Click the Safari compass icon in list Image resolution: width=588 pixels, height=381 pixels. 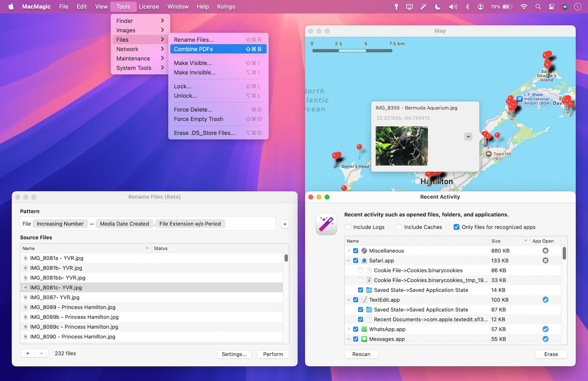coord(364,260)
